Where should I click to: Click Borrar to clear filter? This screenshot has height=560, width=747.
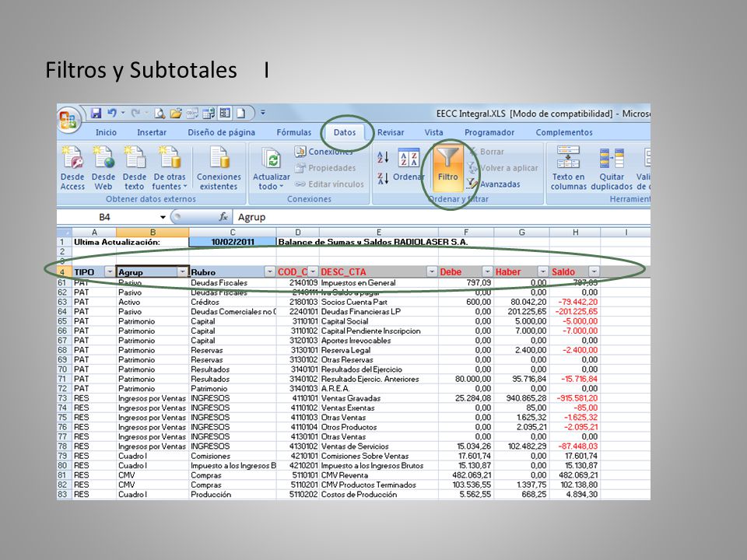486,152
